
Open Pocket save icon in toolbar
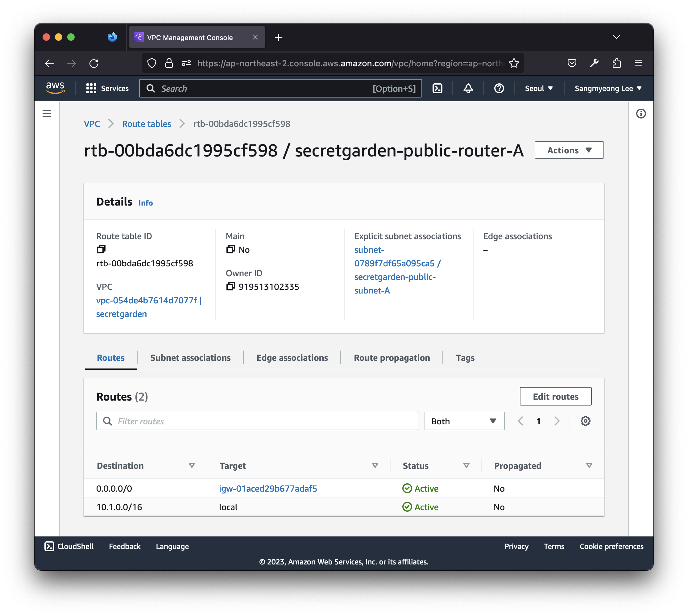(572, 63)
